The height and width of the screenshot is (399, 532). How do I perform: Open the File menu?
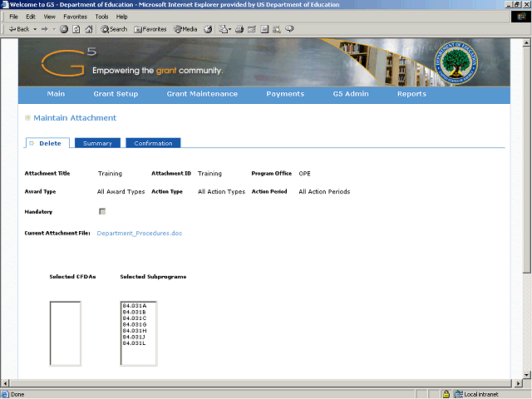click(x=13, y=17)
